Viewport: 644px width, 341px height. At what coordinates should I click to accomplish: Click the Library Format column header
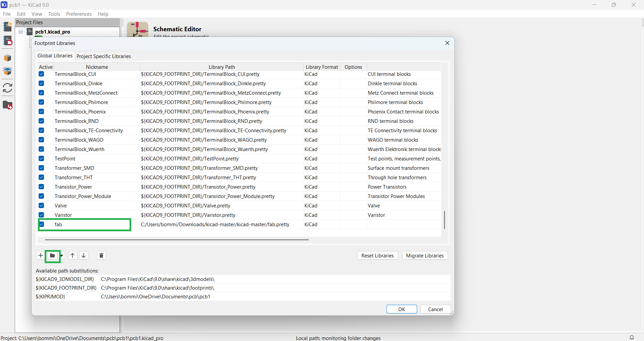[x=322, y=67]
